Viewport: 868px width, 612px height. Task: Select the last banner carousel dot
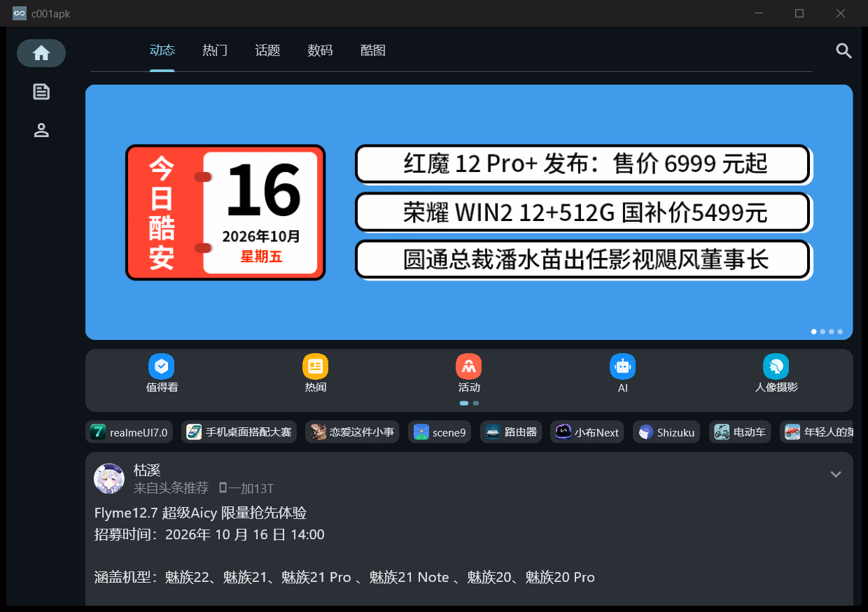point(840,332)
